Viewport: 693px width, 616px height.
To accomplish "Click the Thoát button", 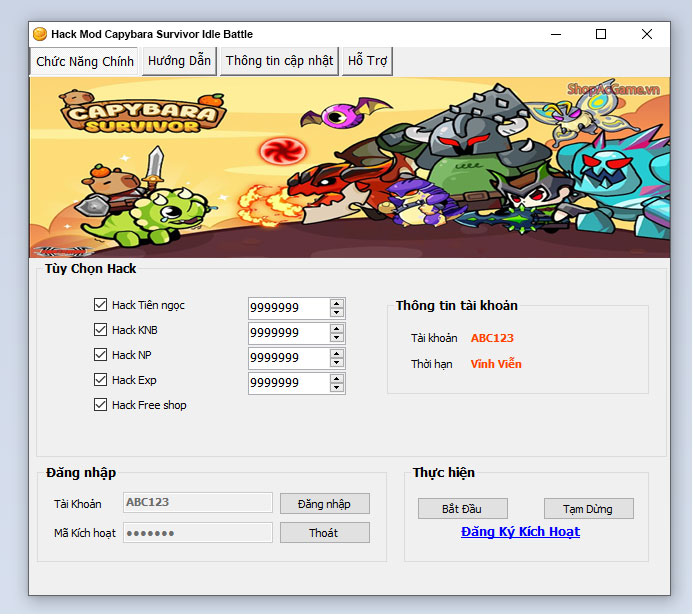I will click(325, 533).
